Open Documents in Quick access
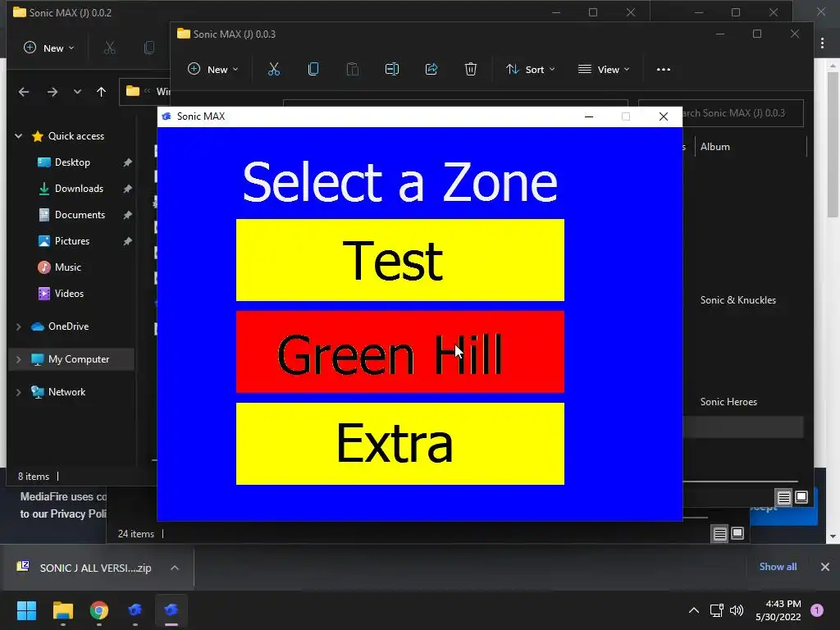Viewport: 840px width, 630px height. tap(80, 215)
